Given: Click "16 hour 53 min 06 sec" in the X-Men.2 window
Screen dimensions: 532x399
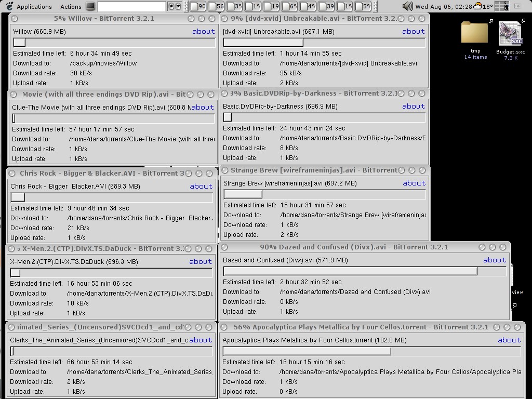Looking at the screenshot, I should (100, 284).
